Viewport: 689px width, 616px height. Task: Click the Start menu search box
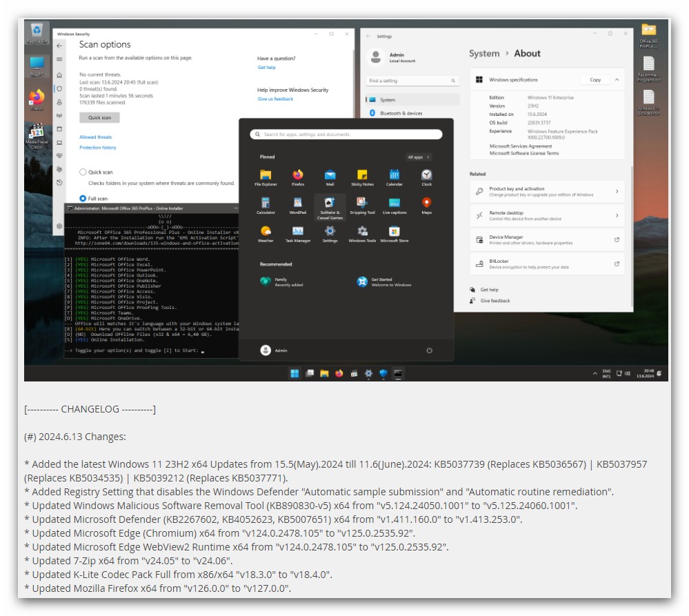pyautogui.click(x=346, y=134)
